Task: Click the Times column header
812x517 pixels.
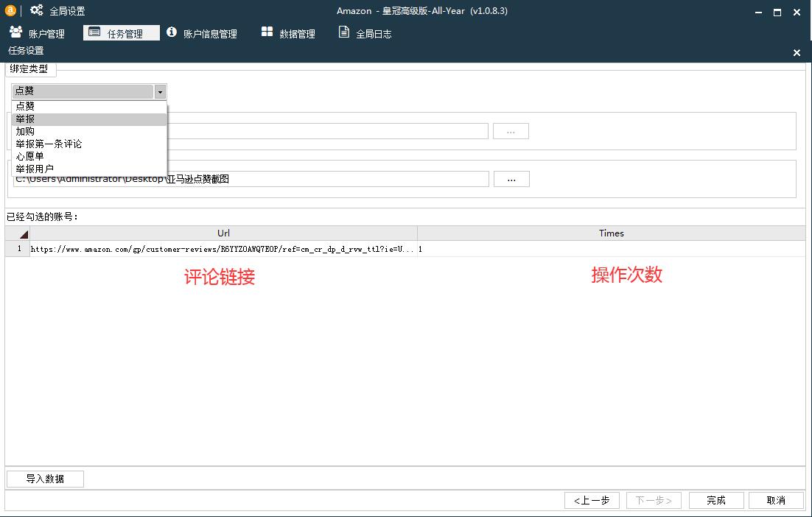Action: 611,233
